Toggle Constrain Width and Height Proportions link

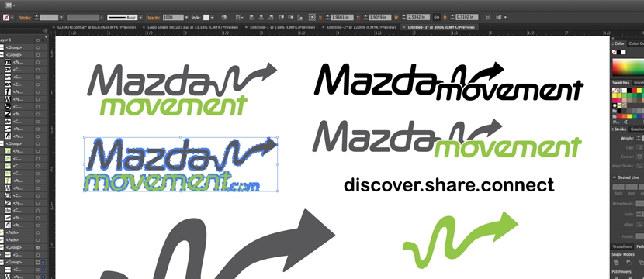[x=437, y=18]
